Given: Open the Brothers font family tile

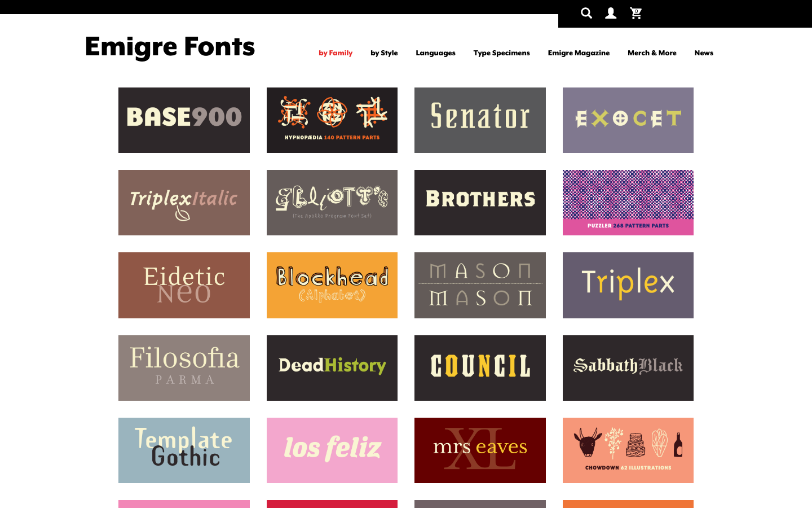Looking at the screenshot, I should tap(480, 203).
